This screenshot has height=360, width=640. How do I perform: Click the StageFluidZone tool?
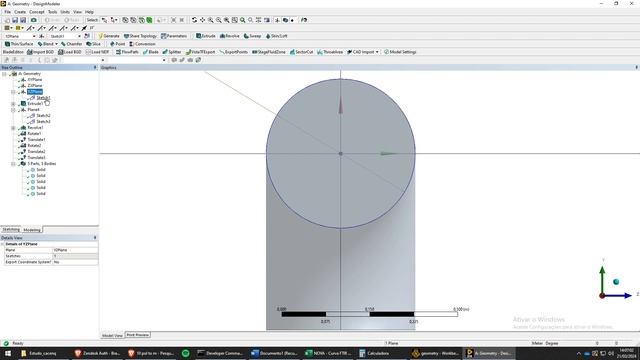click(x=269, y=52)
